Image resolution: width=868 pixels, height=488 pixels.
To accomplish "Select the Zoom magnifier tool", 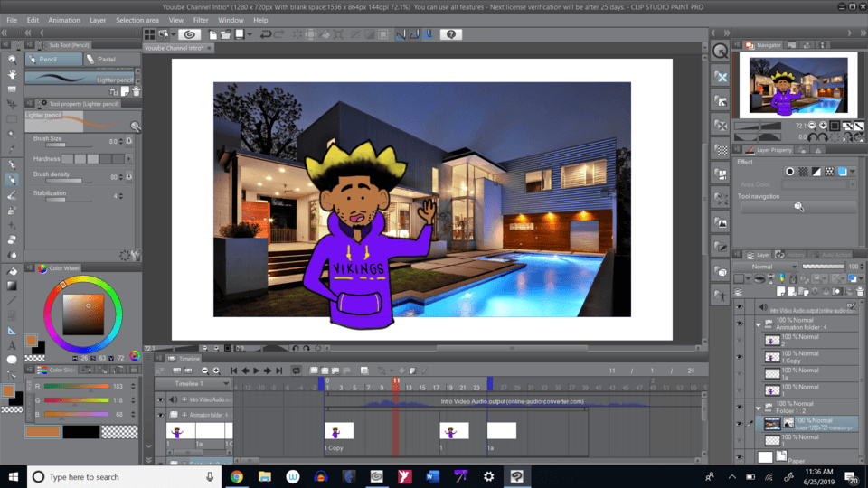I will tap(12, 59).
